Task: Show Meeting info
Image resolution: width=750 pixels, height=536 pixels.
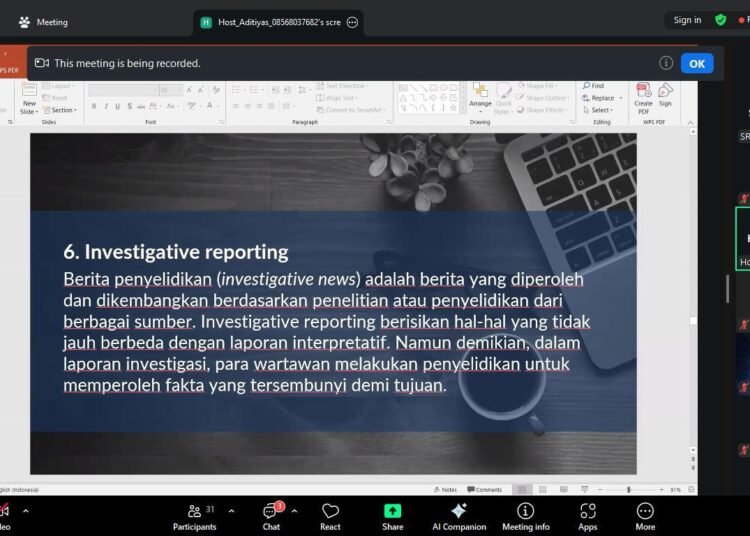Action: [x=525, y=516]
